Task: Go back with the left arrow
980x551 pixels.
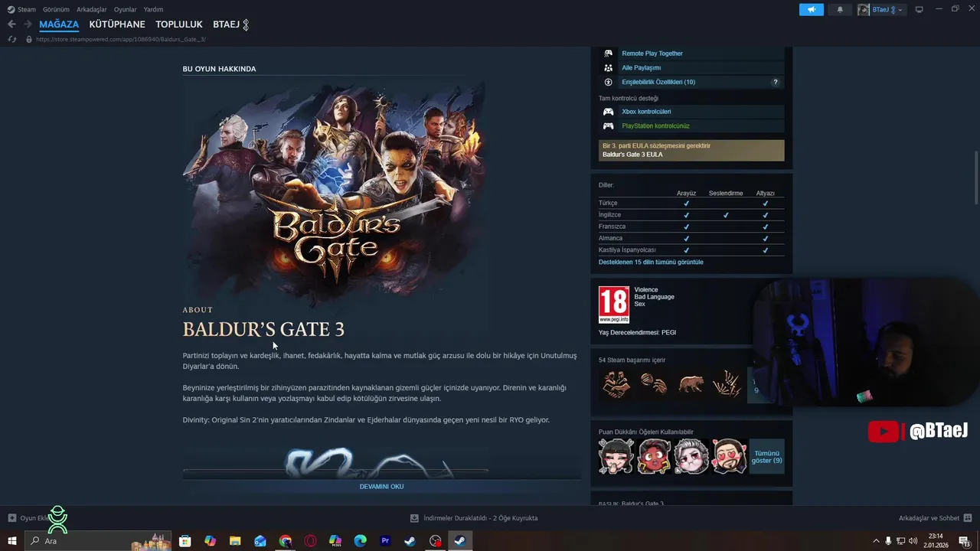Action: coord(11,24)
